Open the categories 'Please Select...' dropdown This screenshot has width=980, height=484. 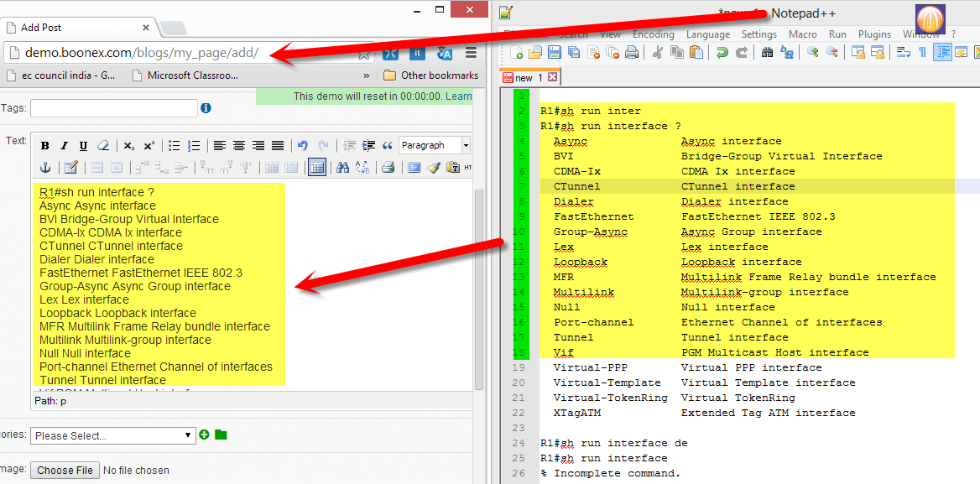pyautogui.click(x=112, y=435)
